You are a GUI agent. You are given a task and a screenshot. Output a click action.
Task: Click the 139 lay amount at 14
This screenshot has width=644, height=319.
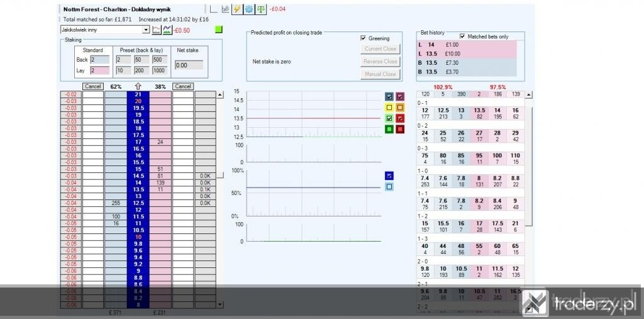160,182
